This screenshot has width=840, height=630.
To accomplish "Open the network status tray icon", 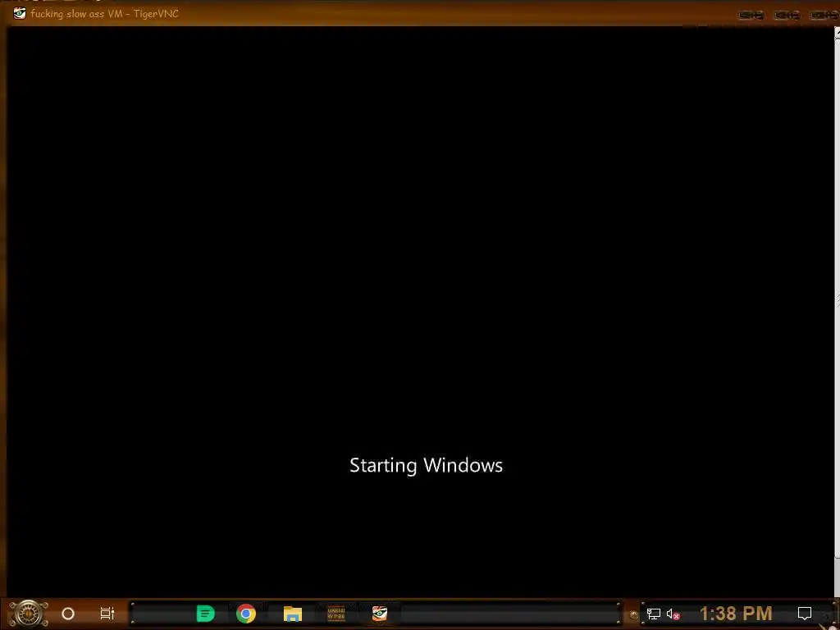I will [654, 614].
